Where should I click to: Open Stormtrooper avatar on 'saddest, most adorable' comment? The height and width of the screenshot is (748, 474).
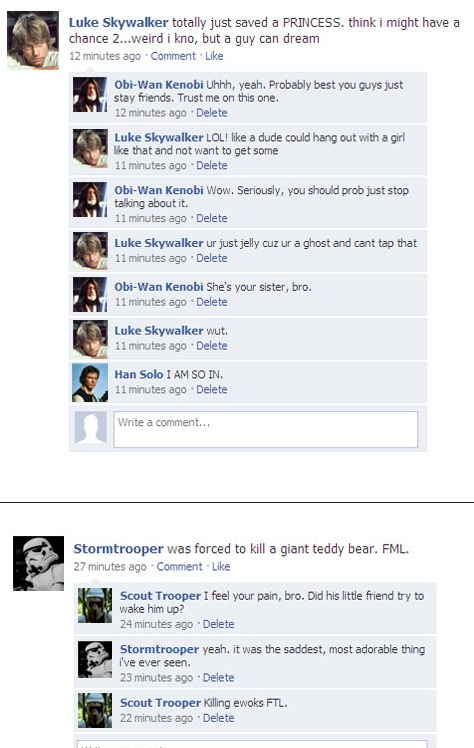point(95,659)
